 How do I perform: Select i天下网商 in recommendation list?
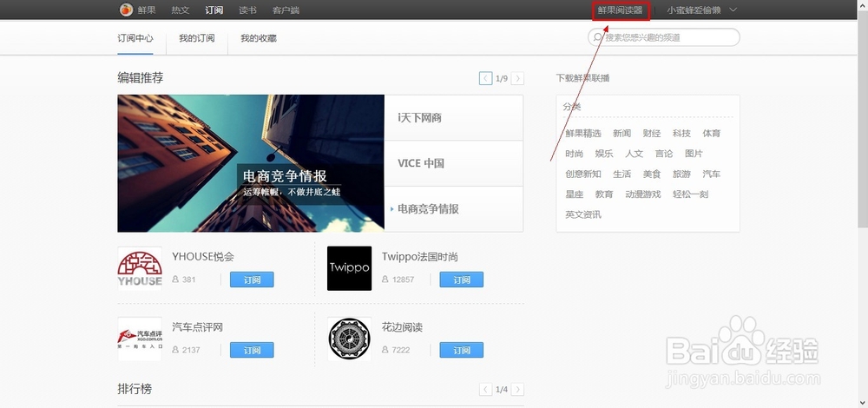click(x=453, y=117)
